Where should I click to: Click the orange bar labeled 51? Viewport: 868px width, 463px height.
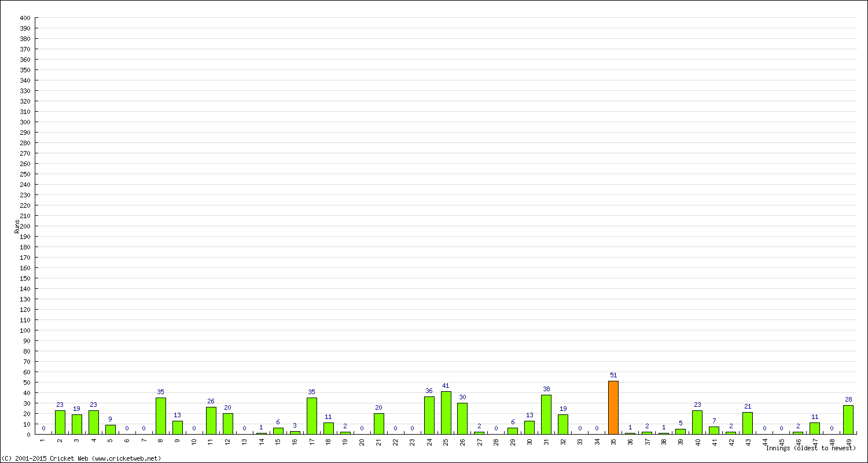(x=613, y=407)
